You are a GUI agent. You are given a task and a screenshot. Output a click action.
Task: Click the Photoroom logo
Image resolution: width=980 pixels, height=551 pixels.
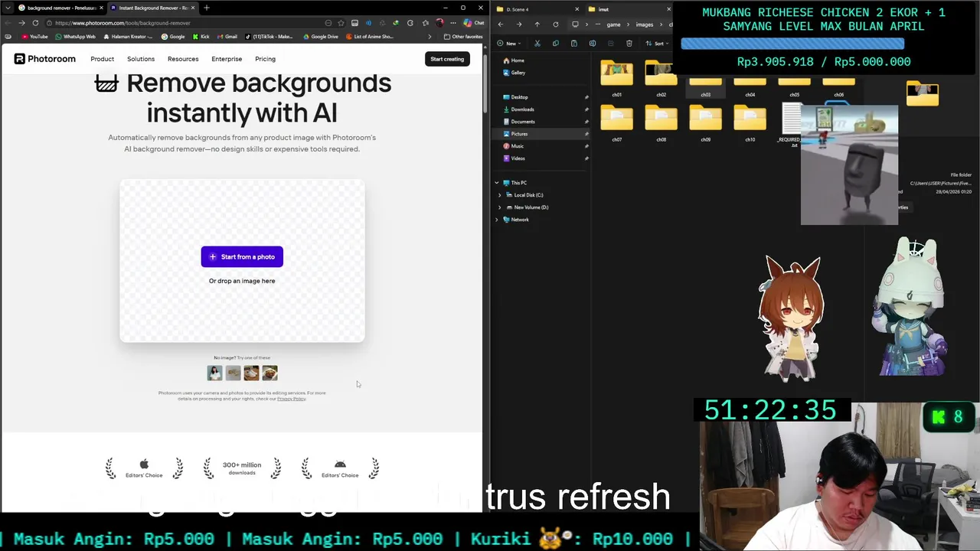point(44,59)
